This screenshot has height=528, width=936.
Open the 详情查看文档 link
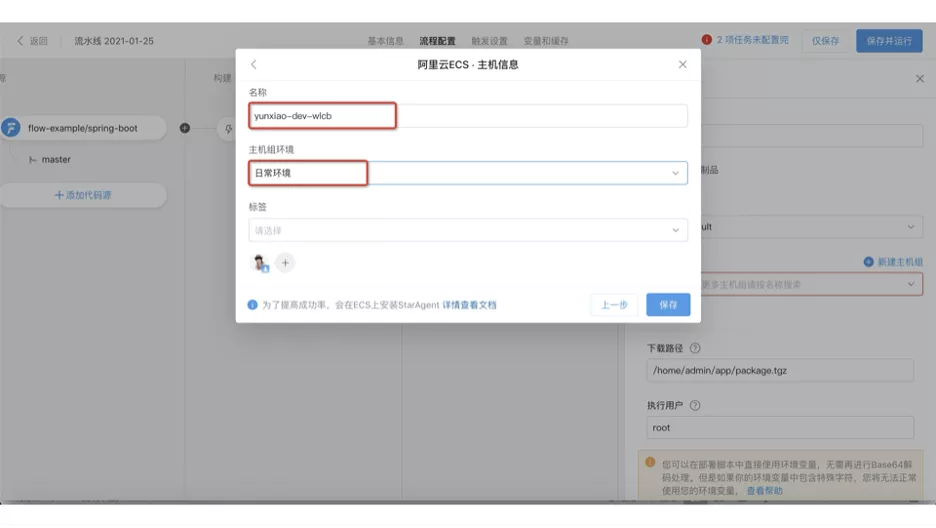pyautogui.click(x=469, y=305)
